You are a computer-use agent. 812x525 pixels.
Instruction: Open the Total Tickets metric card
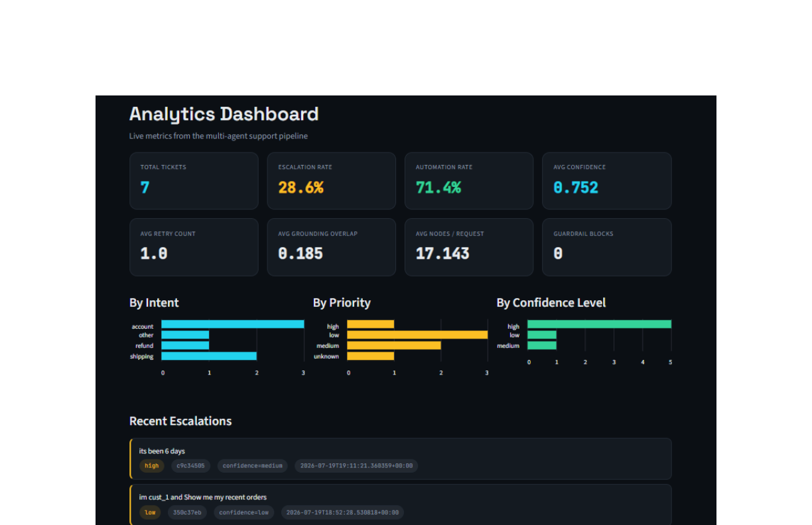pos(194,181)
